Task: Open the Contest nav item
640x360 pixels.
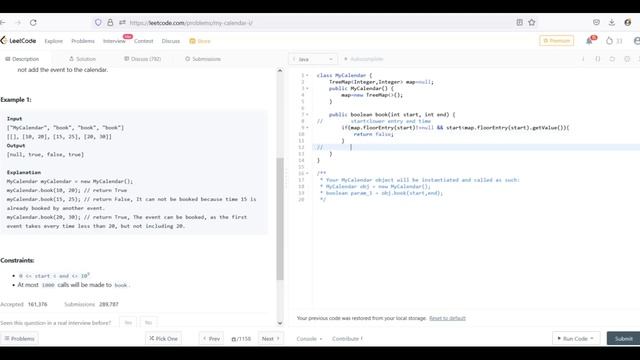Action: click(x=144, y=41)
